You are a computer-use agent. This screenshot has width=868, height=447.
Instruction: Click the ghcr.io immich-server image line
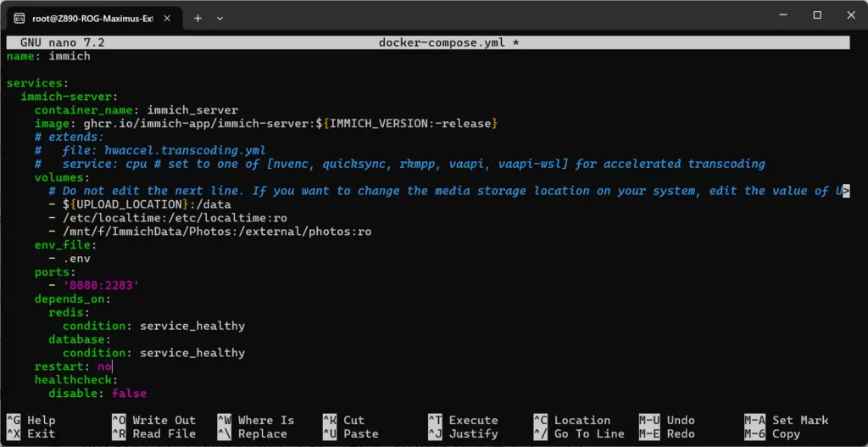coord(265,123)
